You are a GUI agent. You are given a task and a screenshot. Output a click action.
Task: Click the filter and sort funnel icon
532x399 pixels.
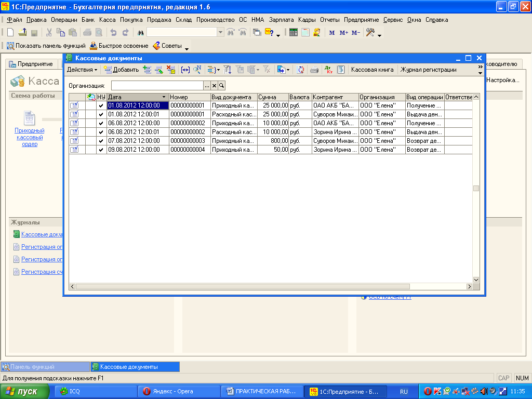point(227,70)
